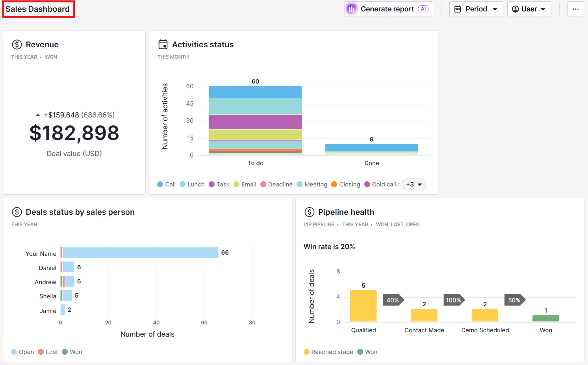
Task: Click the Generate report chart icon
Action: tap(352, 9)
